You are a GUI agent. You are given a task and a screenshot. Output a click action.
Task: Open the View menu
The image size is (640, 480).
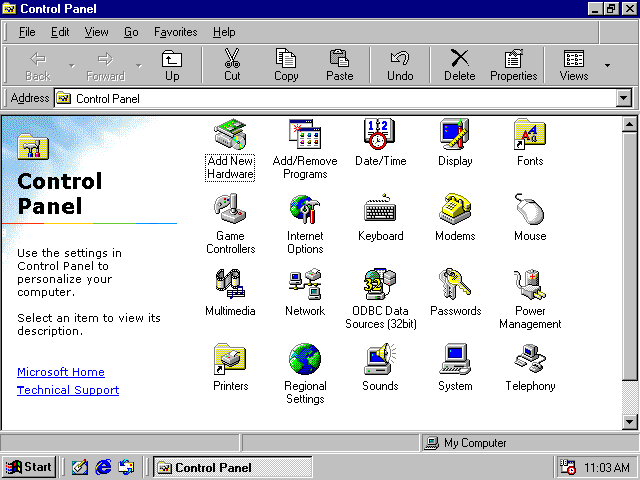tap(96, 32)
